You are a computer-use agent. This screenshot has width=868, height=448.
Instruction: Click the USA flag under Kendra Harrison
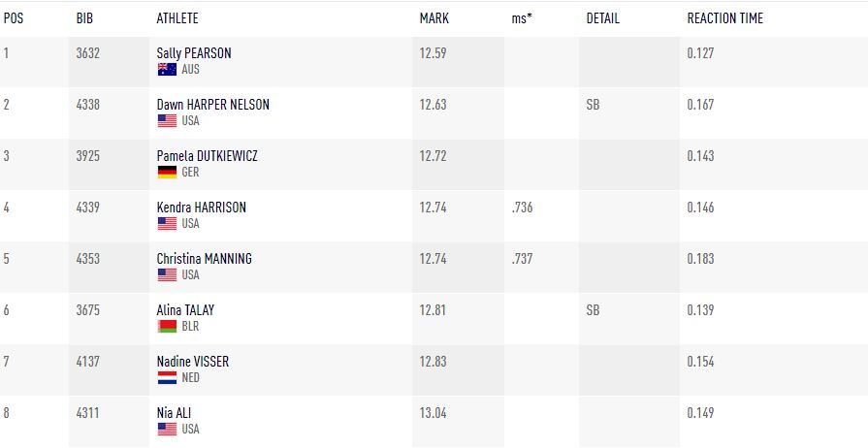click(167, 224)
